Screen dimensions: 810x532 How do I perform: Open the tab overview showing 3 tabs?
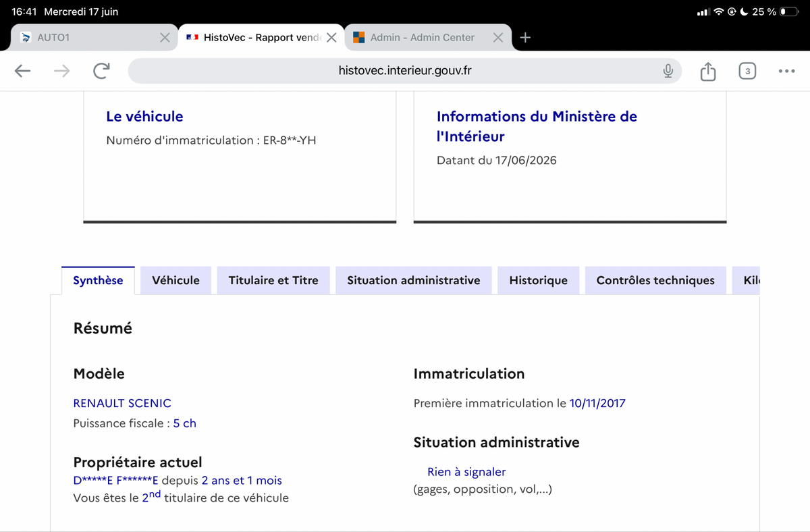747,71
